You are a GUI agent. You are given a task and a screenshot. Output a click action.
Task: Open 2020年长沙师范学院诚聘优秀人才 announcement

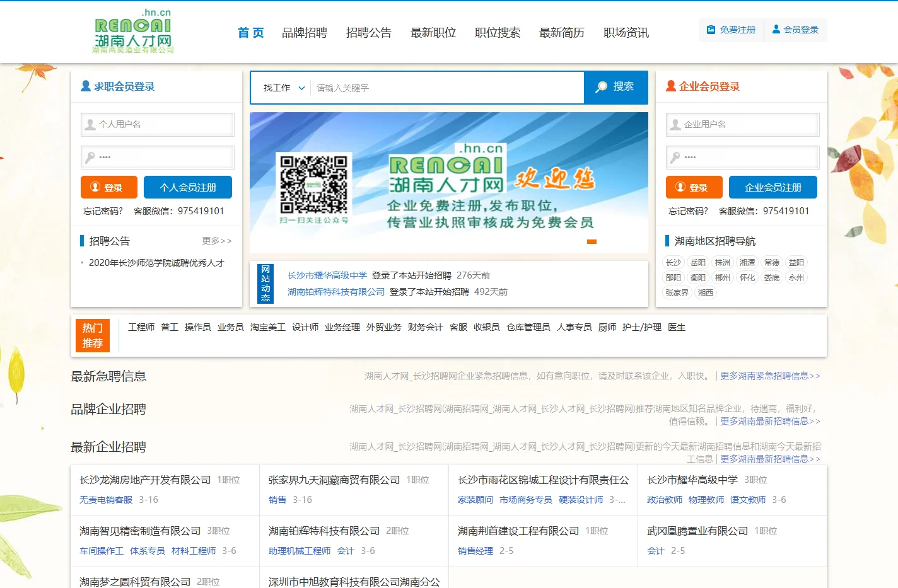(156, 263)
